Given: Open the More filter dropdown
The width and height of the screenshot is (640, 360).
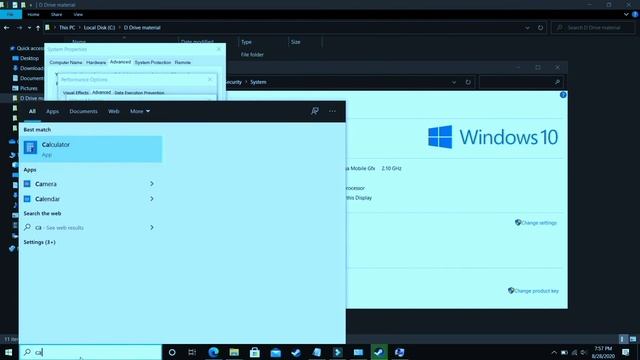Looking at the screenshot, I should point(140,111).
